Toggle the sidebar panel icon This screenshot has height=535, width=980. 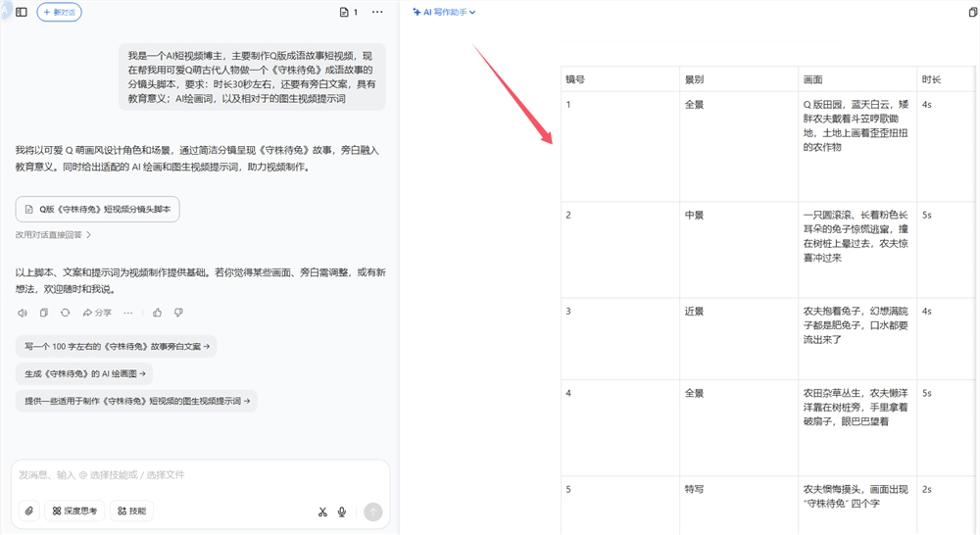(22, 12)
